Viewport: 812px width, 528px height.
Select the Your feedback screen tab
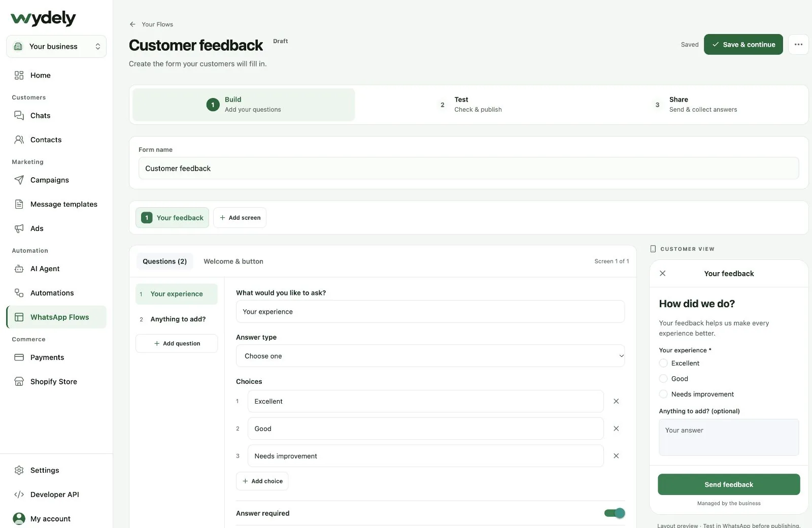pos(172,218)
